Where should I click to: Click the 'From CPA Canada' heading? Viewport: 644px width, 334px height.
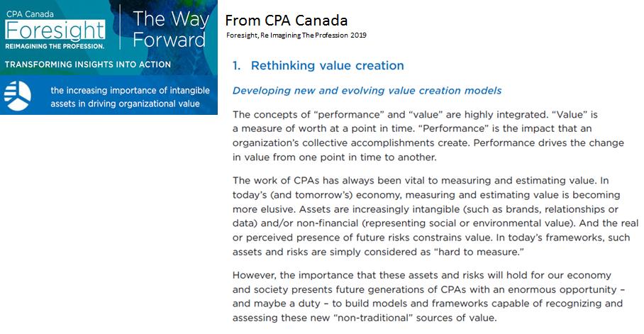point(287,20)
